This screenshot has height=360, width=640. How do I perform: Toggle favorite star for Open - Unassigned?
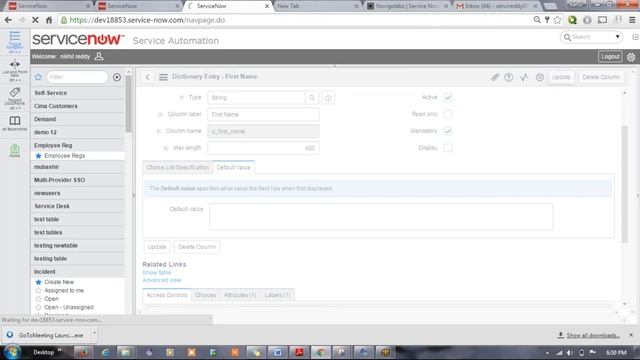[38, 307]
